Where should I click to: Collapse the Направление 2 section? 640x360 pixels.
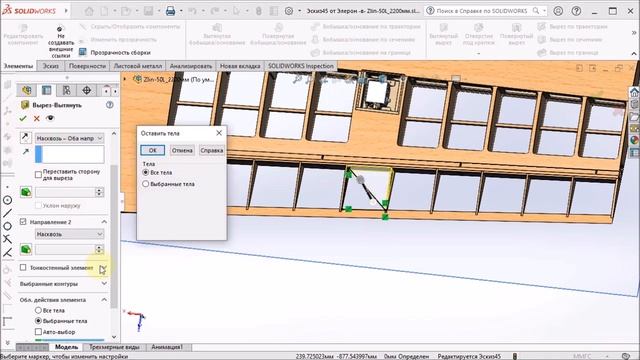pos(104,222)
